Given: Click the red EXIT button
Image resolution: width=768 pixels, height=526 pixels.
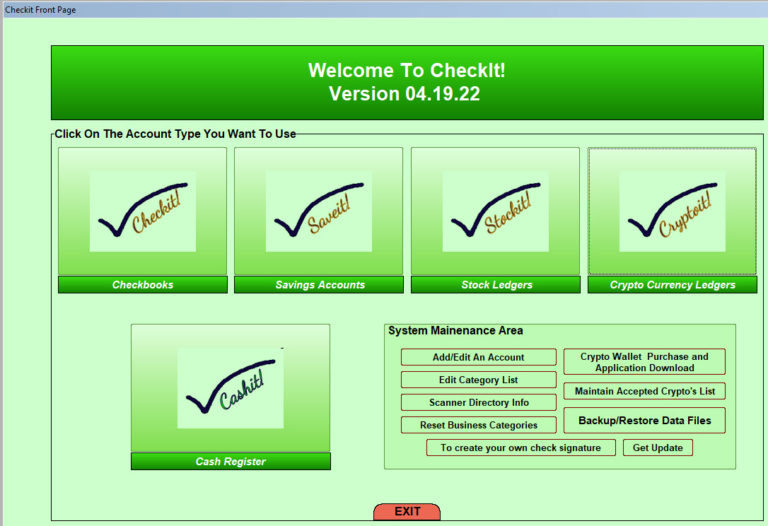Looking at the screenshot, I should point(407,512).
